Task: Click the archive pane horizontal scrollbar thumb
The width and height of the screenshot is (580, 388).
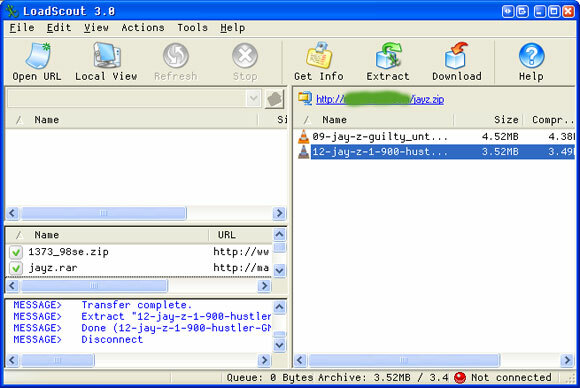Action: tap(404, 360)
